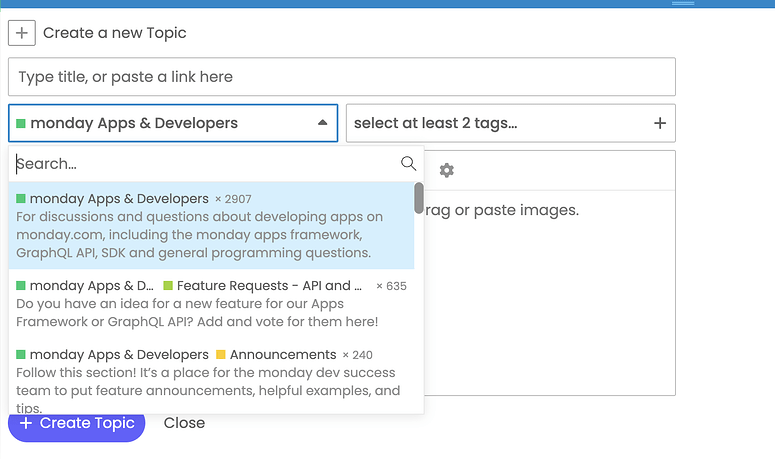Image resolution: width=775 pixels, height=459 pixels.
Task: Click the magnifier icon in category search
Action: coord(408,163)
